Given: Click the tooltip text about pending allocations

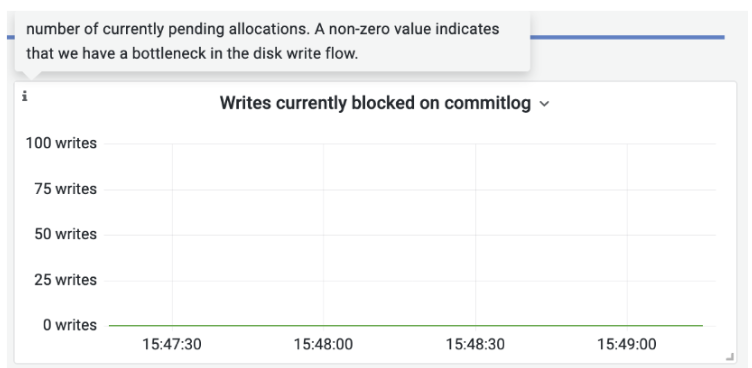Looking at the screenshot, I should point(262,29).
